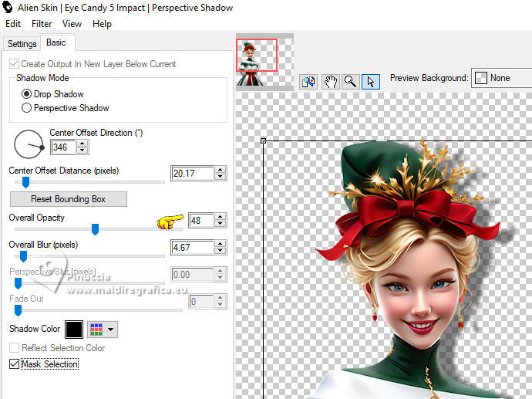Screen dimensions: 532x399
Task: Enable Reflect Selection Color checkbox
Action: (x=14, y=348)
